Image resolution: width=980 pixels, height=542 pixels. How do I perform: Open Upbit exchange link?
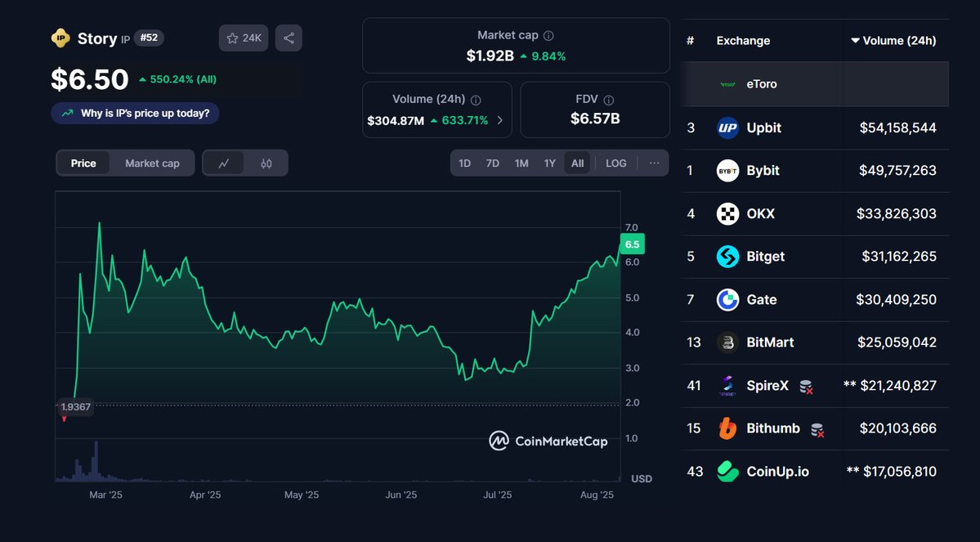point(763,128)
